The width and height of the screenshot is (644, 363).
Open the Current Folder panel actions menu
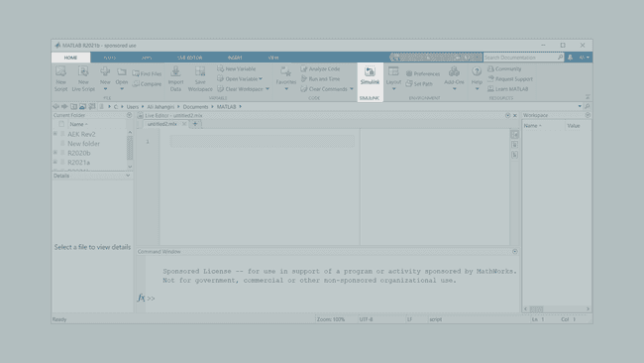[129, 115]
